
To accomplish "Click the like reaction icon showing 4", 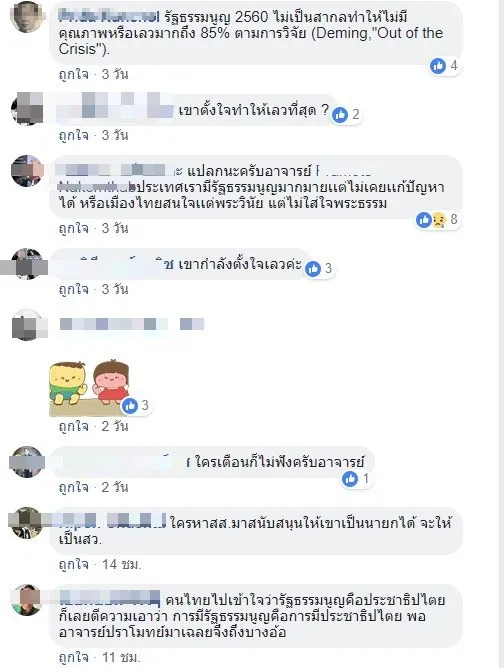I will (438, 66).
